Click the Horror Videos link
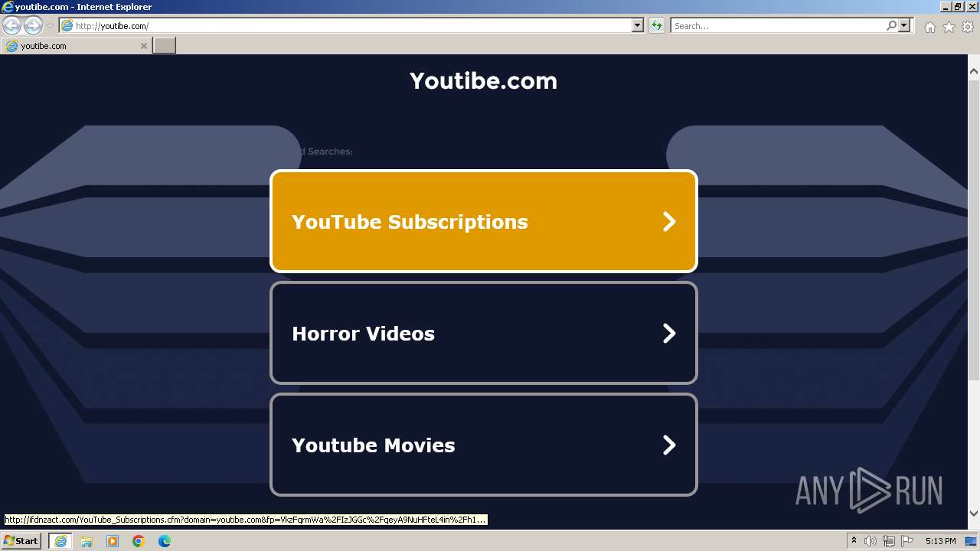This screenshot has width=980, height=551. pos(484,333)
